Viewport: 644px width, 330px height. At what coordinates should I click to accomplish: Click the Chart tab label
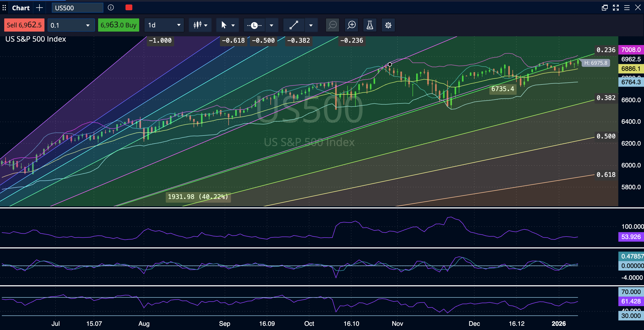[x=21, y=8]
